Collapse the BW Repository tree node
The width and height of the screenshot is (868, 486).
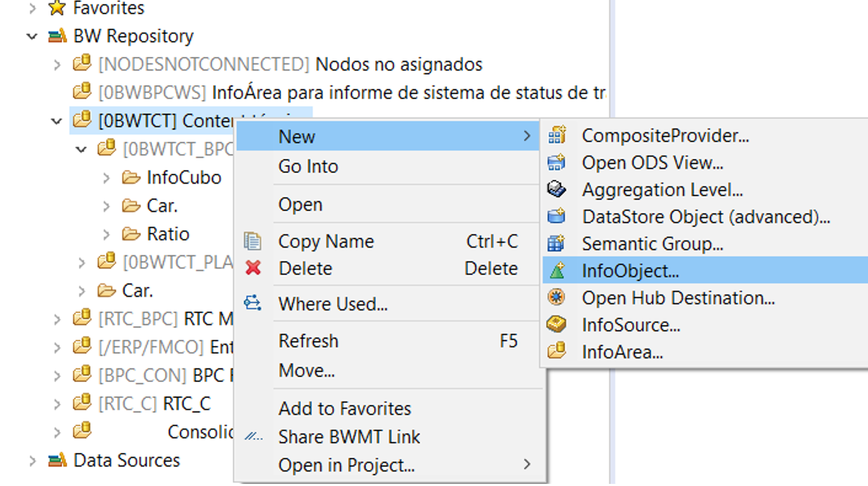point(32,37)
